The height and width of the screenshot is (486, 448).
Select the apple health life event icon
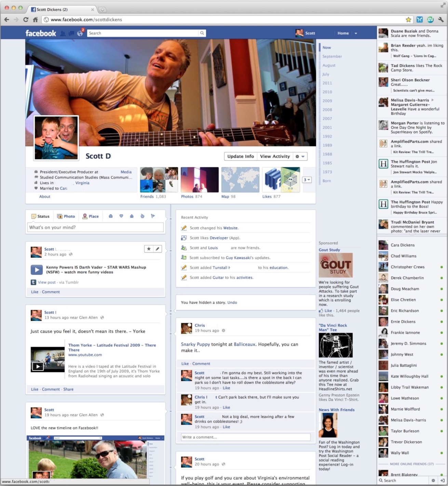click(142, 216)
